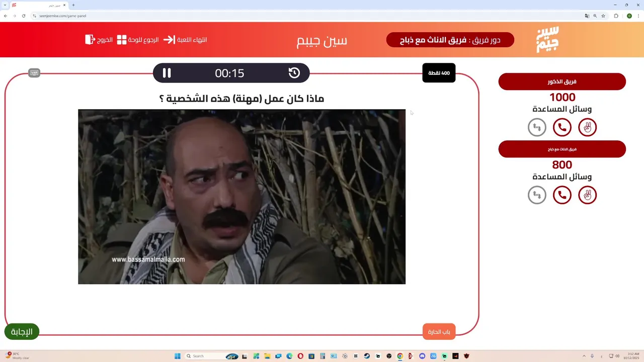The height and width of the screenshot is (362, 644).
Task: Go back in browser history
Action: (x=6, y=16)
